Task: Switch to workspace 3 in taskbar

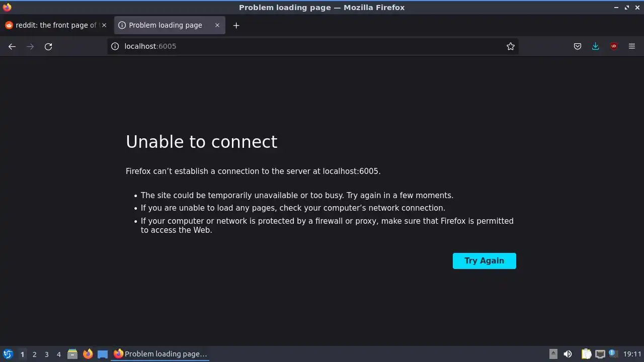Action: (46, 354)
